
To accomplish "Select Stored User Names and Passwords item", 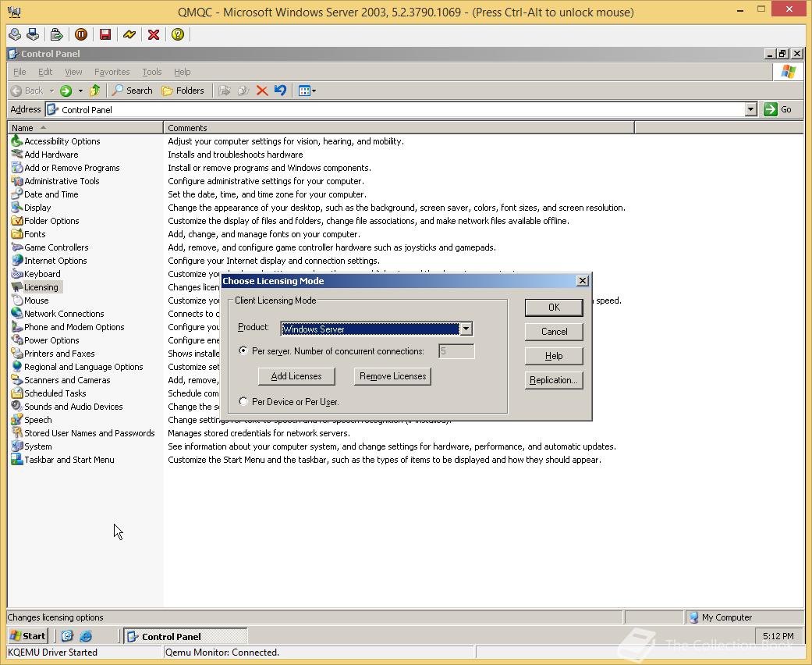I will (83, 433).
